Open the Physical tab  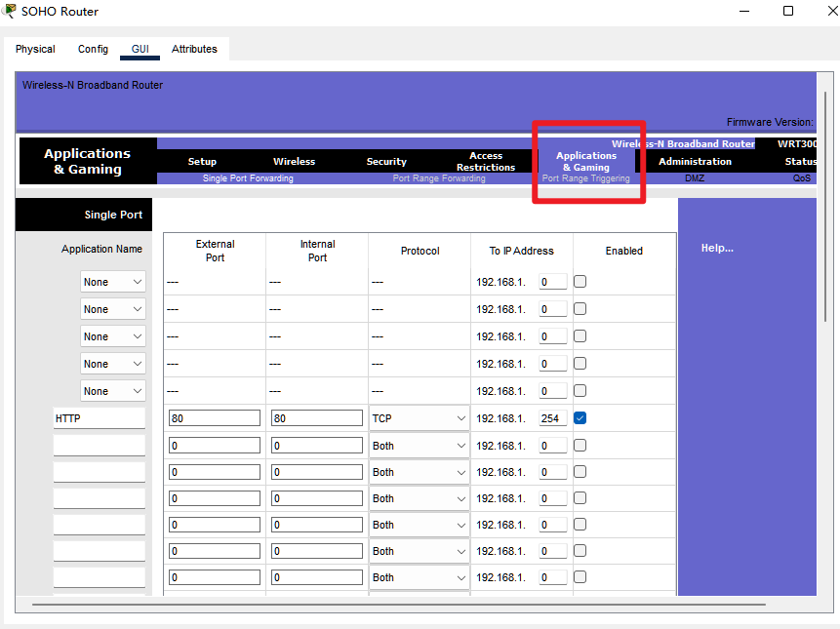[x=35, y=49]
